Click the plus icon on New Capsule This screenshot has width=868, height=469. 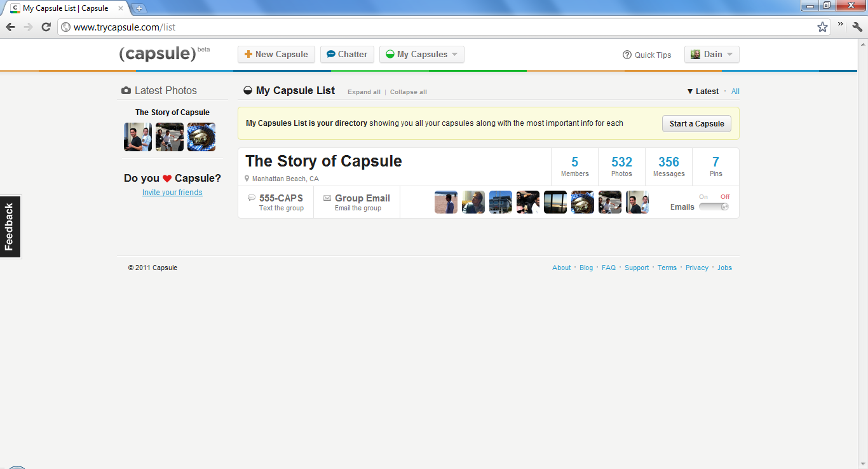pyautogui.click(x=248, y=54)
